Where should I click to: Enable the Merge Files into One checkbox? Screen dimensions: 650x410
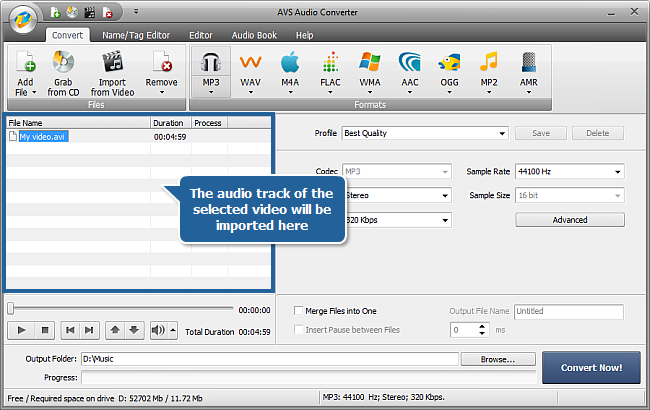[298, 311]
